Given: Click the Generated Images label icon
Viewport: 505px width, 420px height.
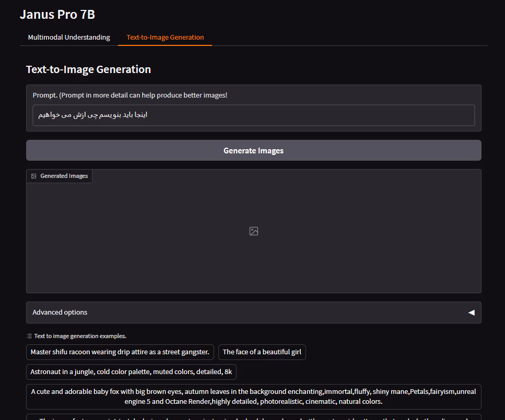Looking at the screenshot, I should (33, 176).
